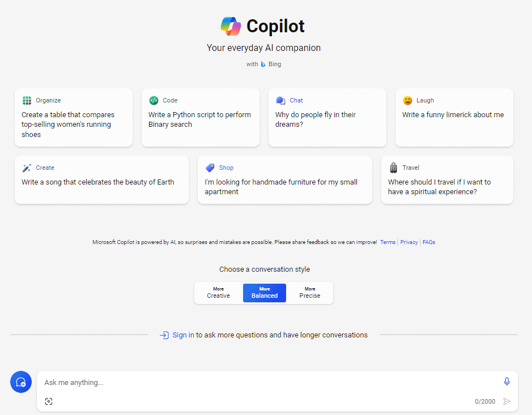Select the More Creative conversation style
Screen dimensions: 532x415
click(219, 293)
